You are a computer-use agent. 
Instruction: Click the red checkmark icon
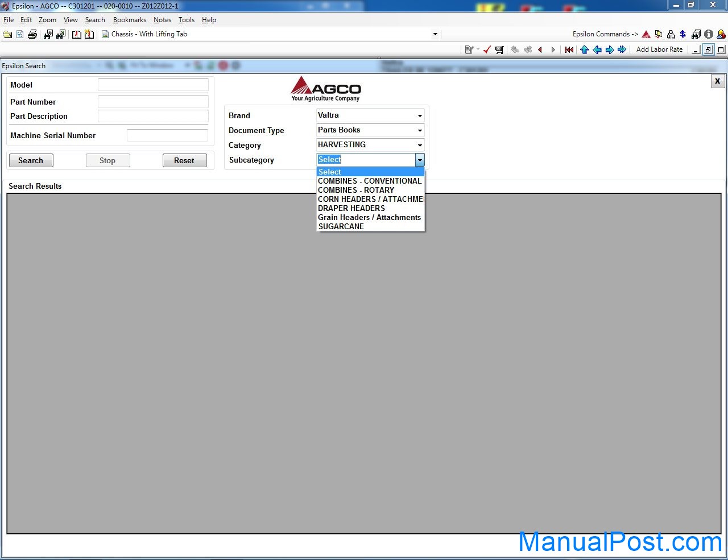point(487,49)
